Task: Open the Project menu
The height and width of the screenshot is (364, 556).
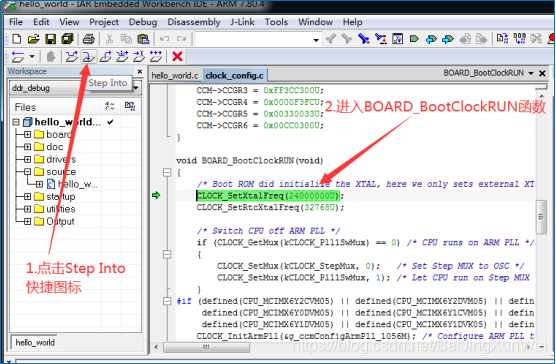Action: 104,22
